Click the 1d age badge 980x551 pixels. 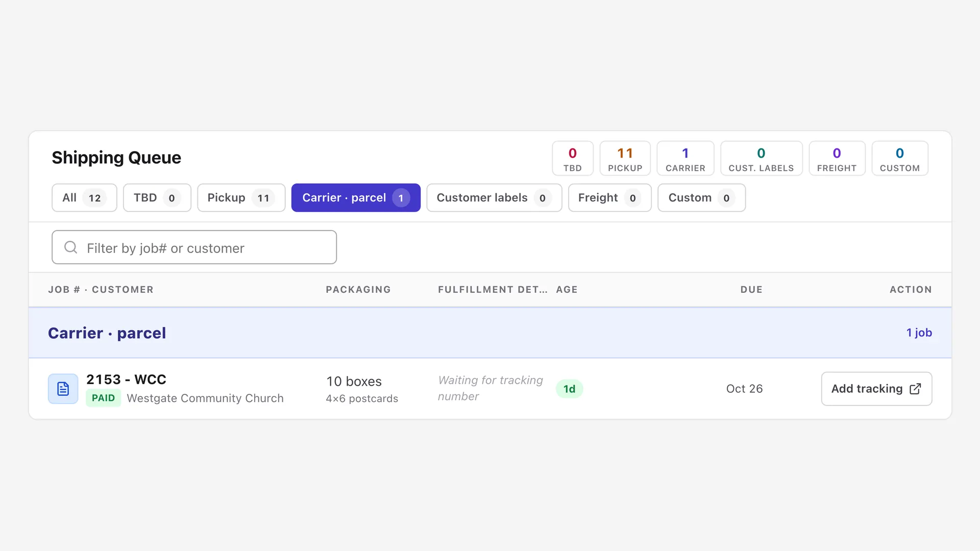click(569, 389)
